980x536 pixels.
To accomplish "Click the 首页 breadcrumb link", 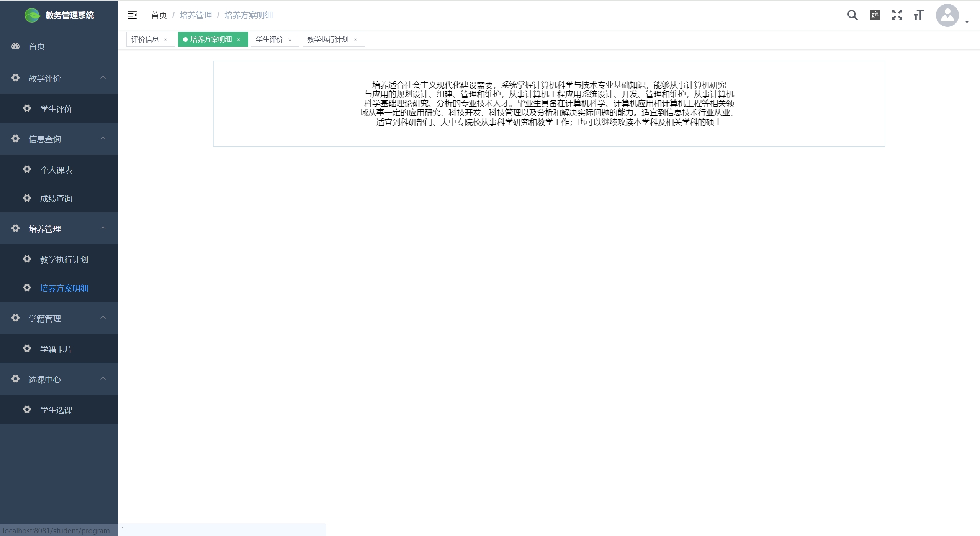I will 159,15.
